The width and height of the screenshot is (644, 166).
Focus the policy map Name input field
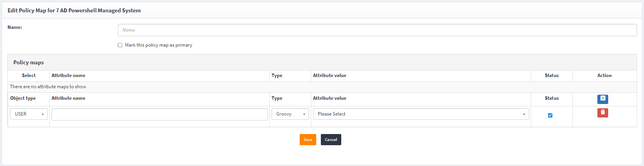point(377,30)
